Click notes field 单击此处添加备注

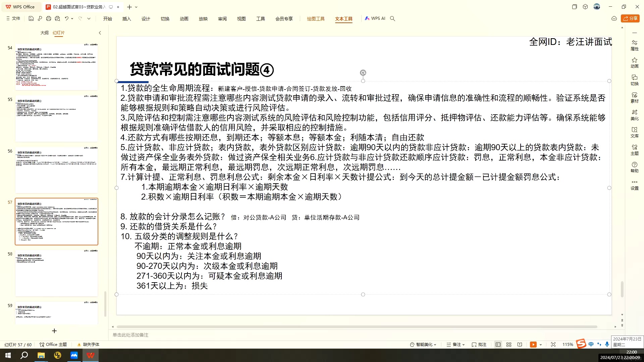[130, 335]
